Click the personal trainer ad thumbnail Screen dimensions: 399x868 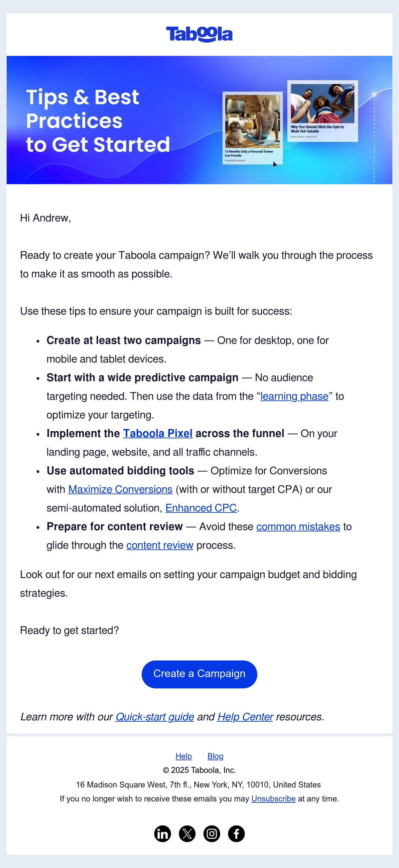click(252, 128)
